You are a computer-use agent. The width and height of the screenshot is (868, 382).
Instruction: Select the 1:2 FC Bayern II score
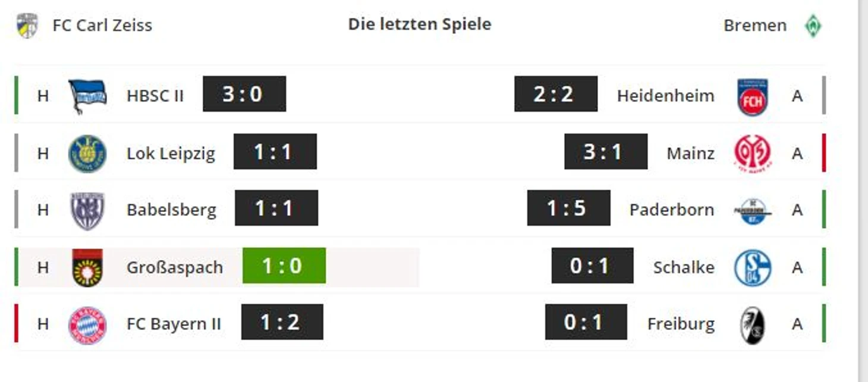click(282, 322)
